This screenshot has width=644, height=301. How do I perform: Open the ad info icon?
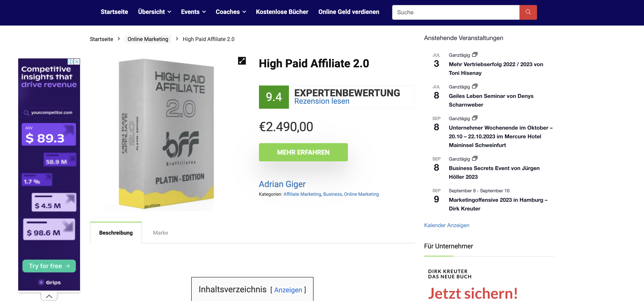[x=71, y=62]
